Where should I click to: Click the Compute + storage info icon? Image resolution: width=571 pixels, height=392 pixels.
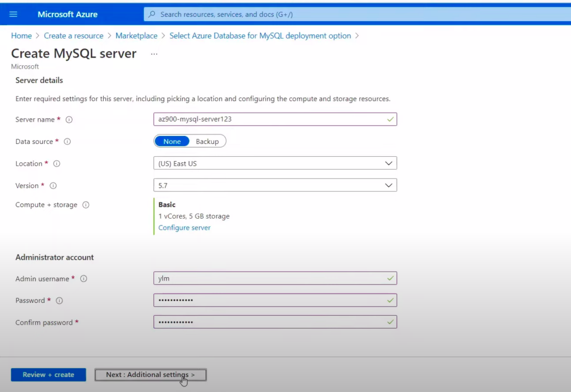pos(86,205)
